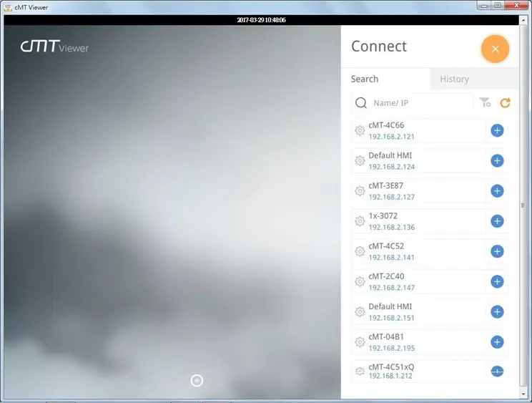Open settings gear for cMT-4C51xQ
The image size is (532, 403).
click(360, 372)
